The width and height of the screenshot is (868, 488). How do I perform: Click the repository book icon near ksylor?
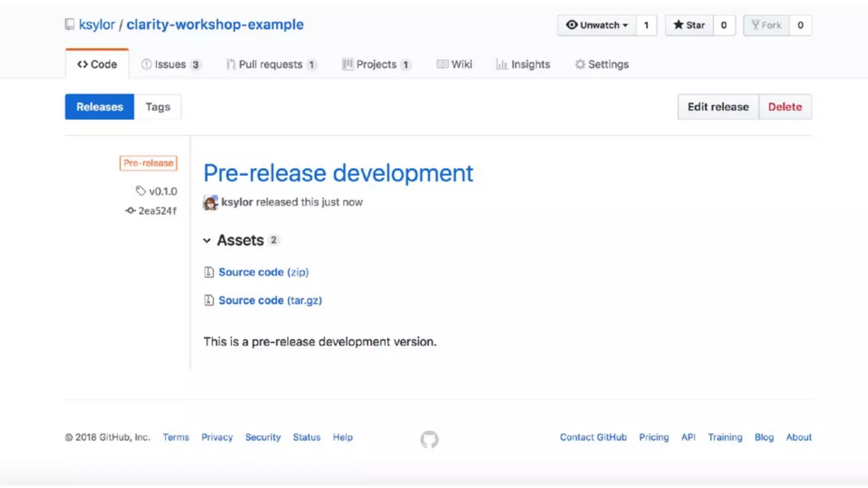coord(70,25)
